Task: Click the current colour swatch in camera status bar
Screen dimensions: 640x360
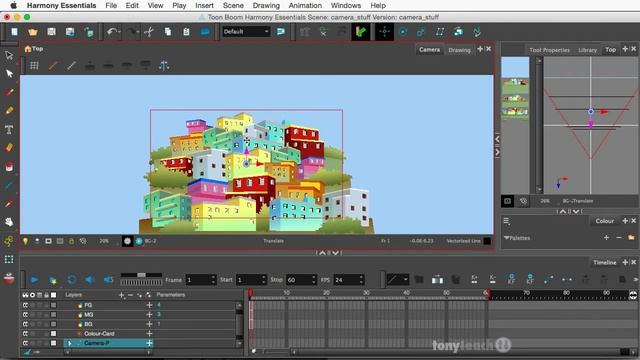Action: (x=487, y=241)
